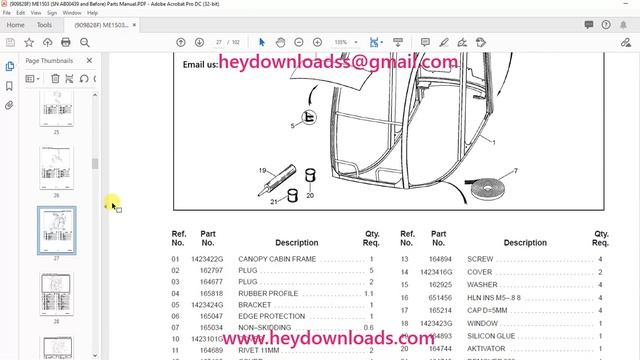The image size is (640, 360).
Task: Click the HLN INS M5-.8 8 row text
Action: click(494, 298)
